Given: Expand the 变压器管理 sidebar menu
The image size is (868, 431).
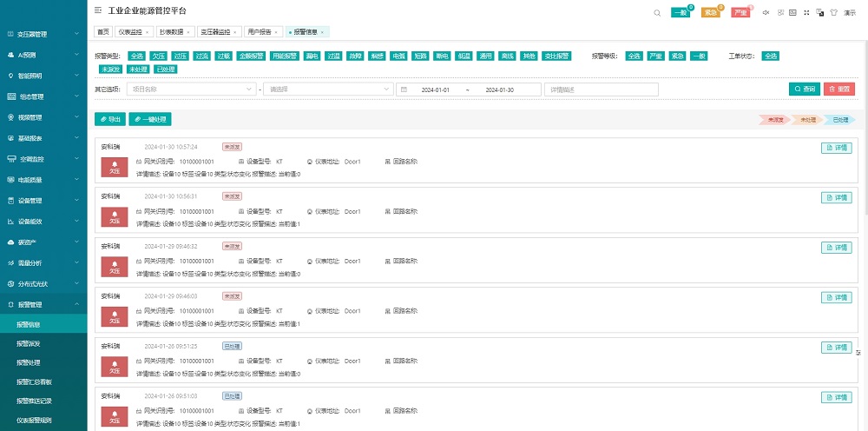Looking at the screenshot, I should click(x=43, y=34).
